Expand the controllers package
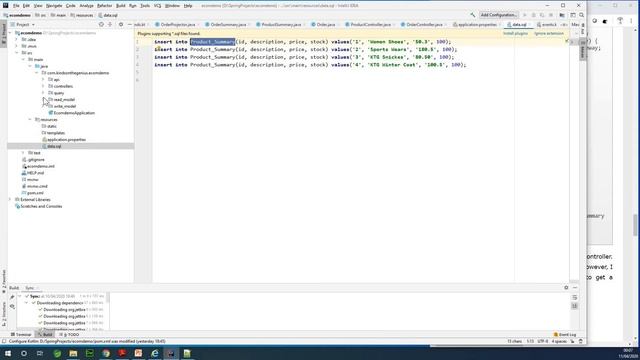The width and height of the screenshot is (640, 360). (x=43, y=86)
